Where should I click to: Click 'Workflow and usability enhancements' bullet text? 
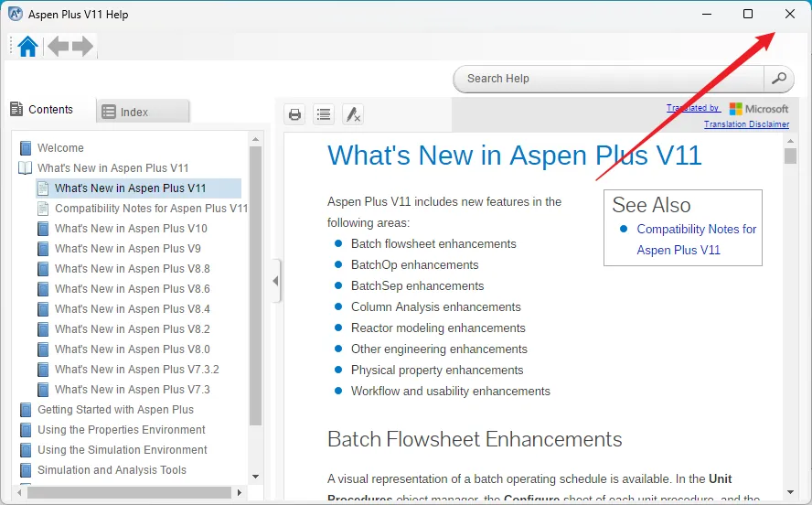451,392
